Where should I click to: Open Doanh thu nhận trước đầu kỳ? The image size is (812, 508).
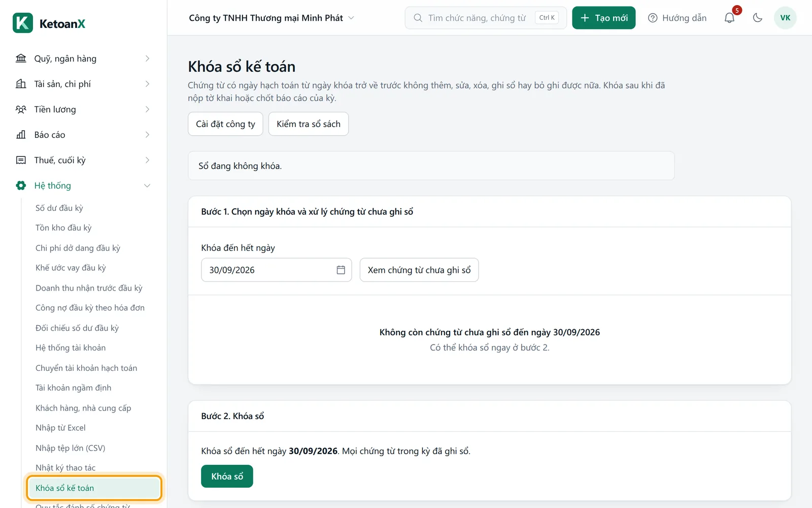click(89, 288)
